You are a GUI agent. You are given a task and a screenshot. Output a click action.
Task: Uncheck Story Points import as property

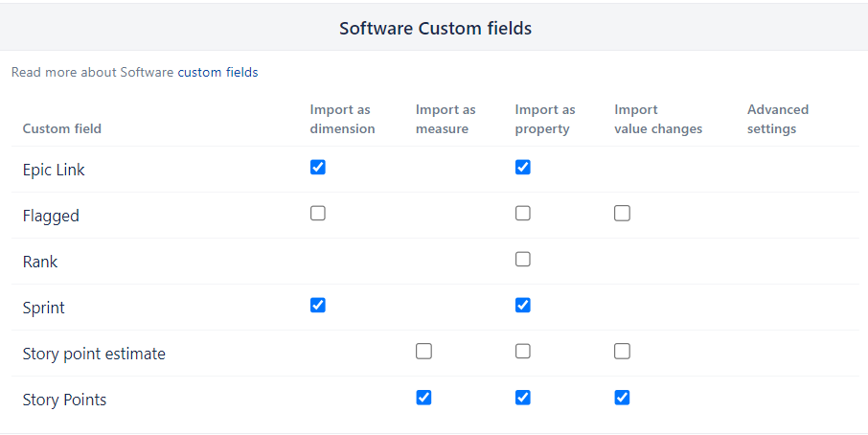point(523,398)
